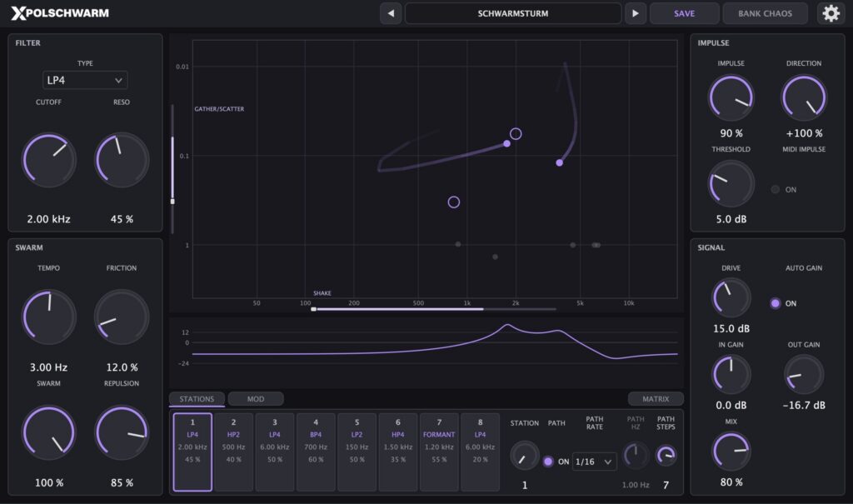Viewport: 853px width, 504px height.
Task: Click the Threshold knob
Action: pos(731,184)
